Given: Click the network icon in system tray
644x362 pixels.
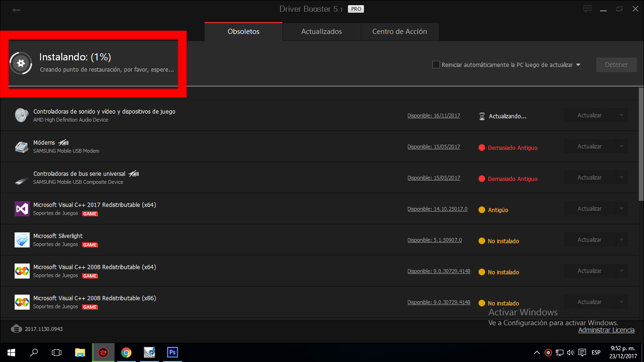Looking at the screenshot, I should pos(560,352).
